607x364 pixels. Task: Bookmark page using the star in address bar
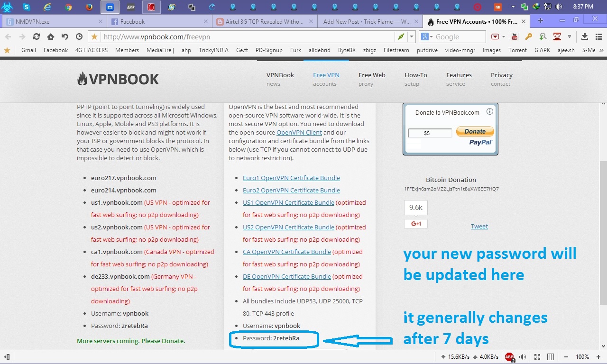click(x=94, y=36)
